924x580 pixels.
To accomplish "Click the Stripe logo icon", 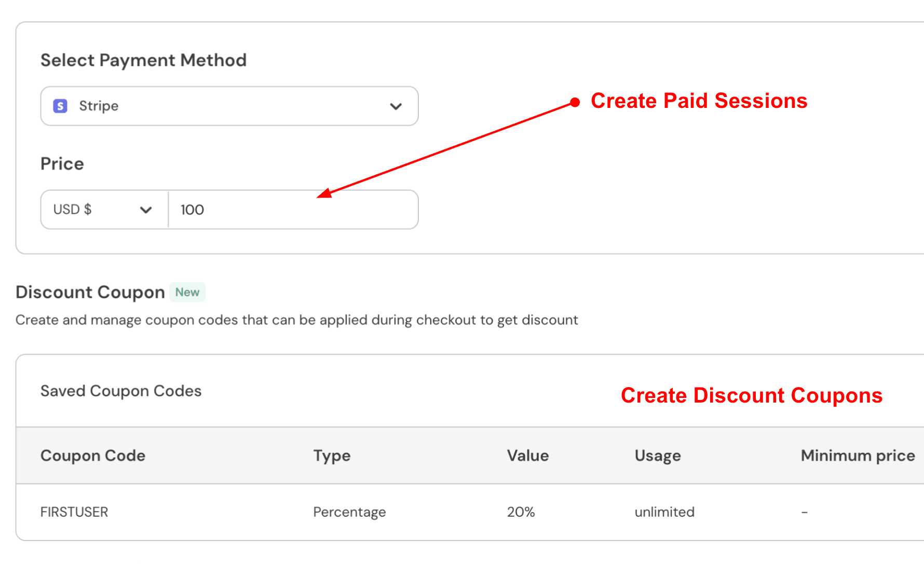I will coord(60,106).
